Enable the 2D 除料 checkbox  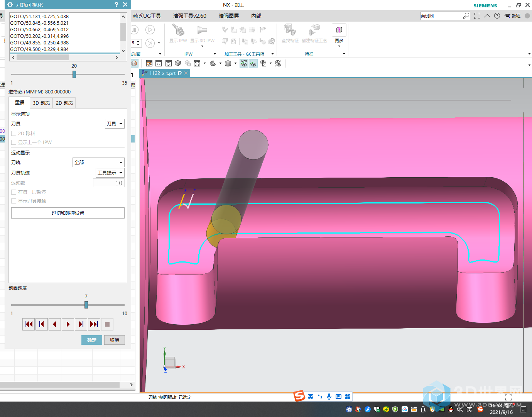[x=14, y=133]
